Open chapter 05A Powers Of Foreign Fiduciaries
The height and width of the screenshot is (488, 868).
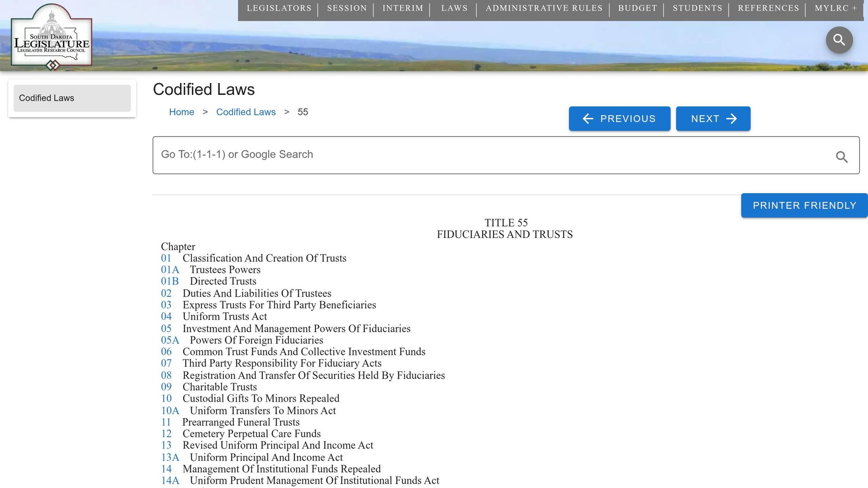point(170,340)
